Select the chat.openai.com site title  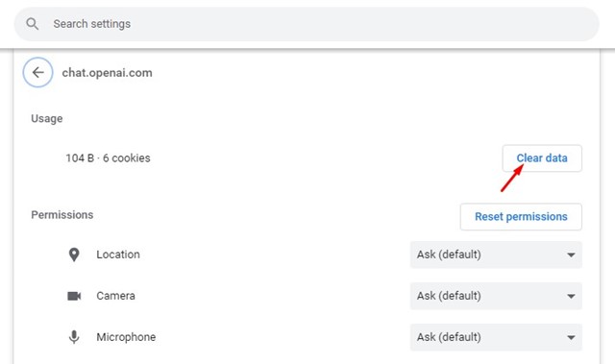click(107, 73)
